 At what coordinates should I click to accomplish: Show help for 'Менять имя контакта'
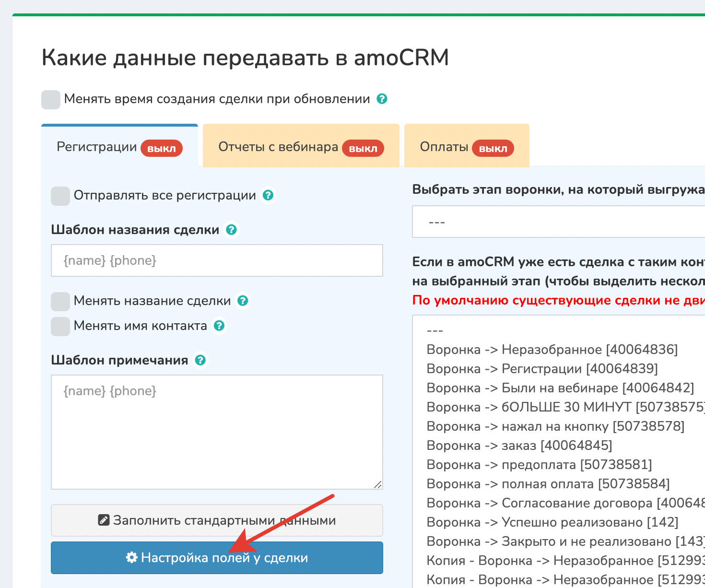pos(219,326)
